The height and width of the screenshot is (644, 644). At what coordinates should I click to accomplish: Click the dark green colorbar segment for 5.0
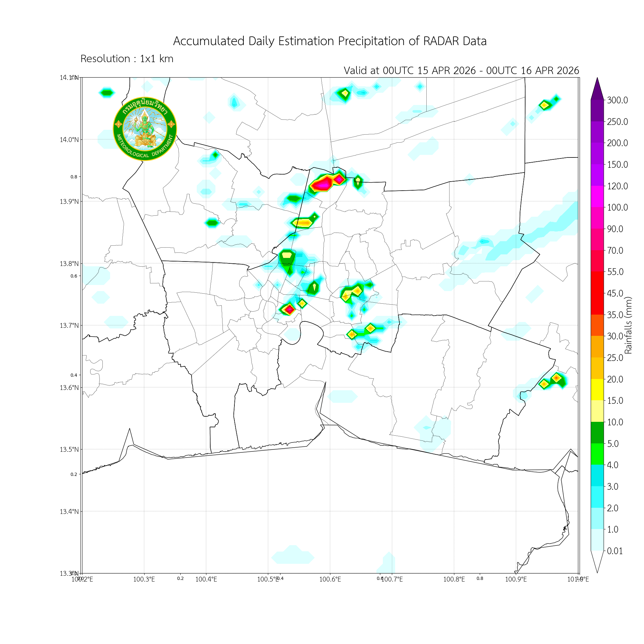tap(597, 432)
